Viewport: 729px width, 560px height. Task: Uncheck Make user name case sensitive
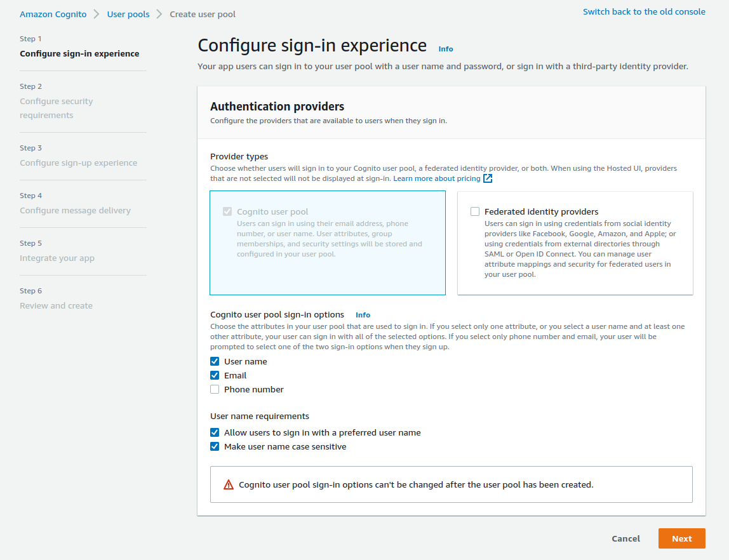(x=215, y=446)
